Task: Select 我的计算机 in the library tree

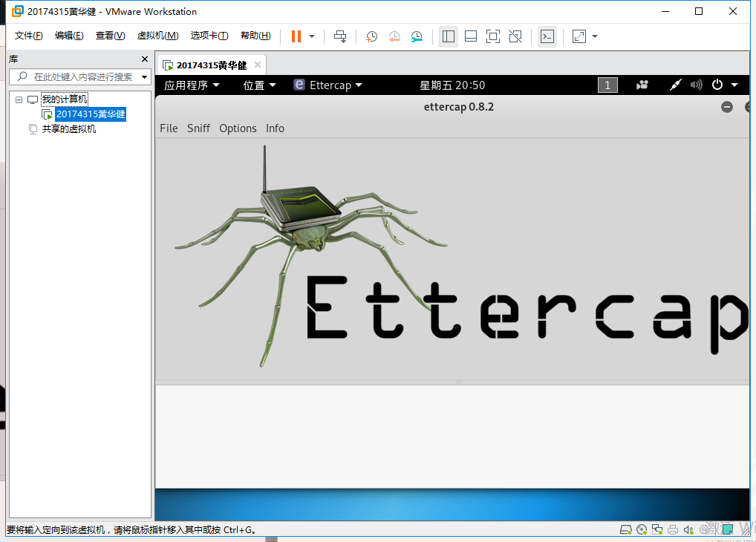Action: point(65,99)
